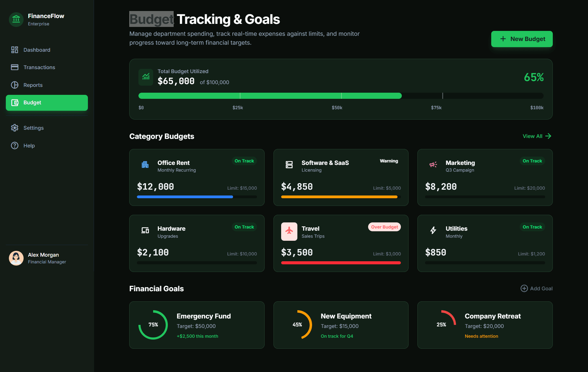The width and height of the screenshot is (588, 372).
Task: Open the Help page
Action: (29, 146)
